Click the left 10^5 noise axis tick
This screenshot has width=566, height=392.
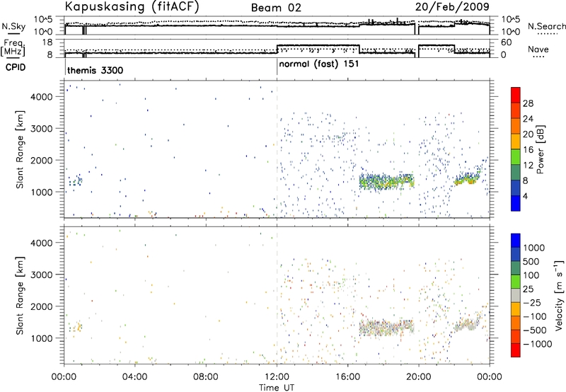click(x=43, y=20)
